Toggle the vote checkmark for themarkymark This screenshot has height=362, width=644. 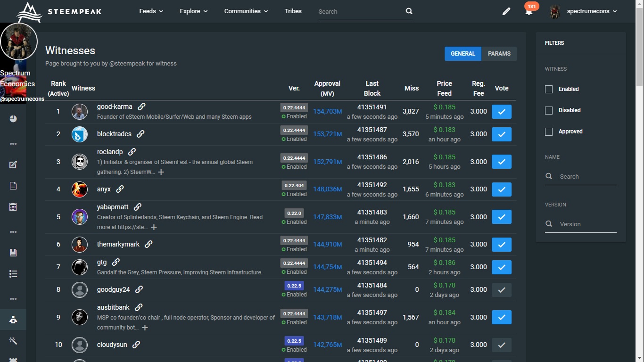[502, 245]
